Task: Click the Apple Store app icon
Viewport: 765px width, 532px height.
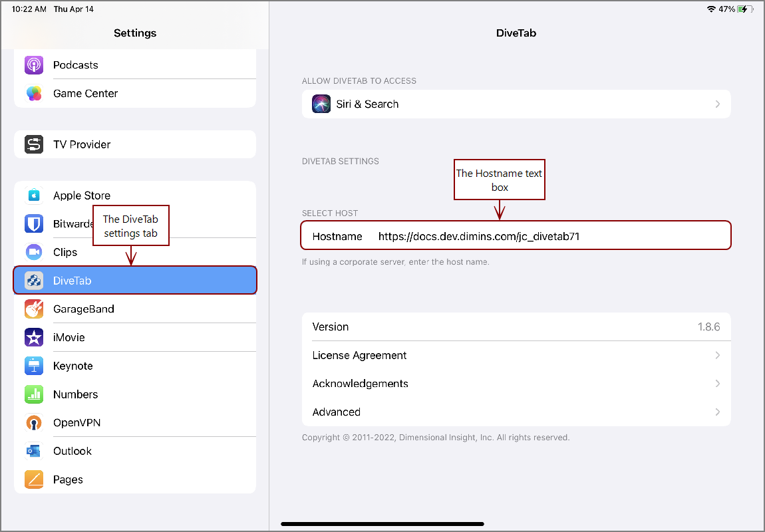Action: [34, 195]
